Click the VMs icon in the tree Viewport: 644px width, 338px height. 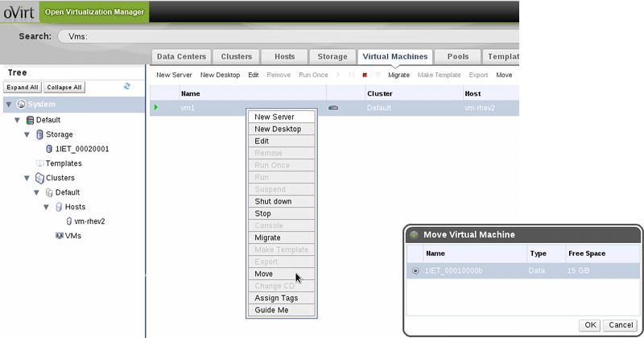click(x=59, y=236)
